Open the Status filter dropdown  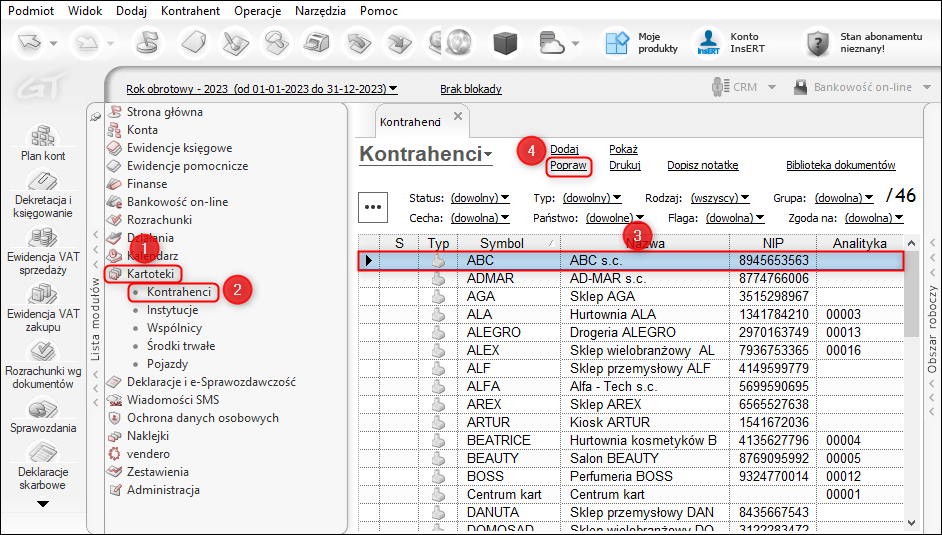[x=480, y=198]
